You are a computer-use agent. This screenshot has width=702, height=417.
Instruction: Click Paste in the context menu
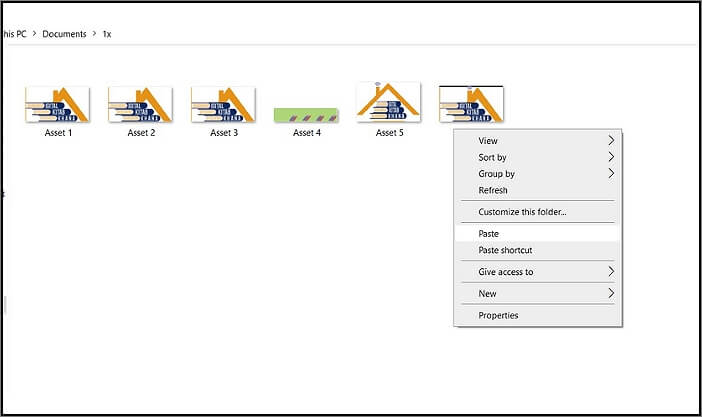pyautogui.click(x=489, y=234)
